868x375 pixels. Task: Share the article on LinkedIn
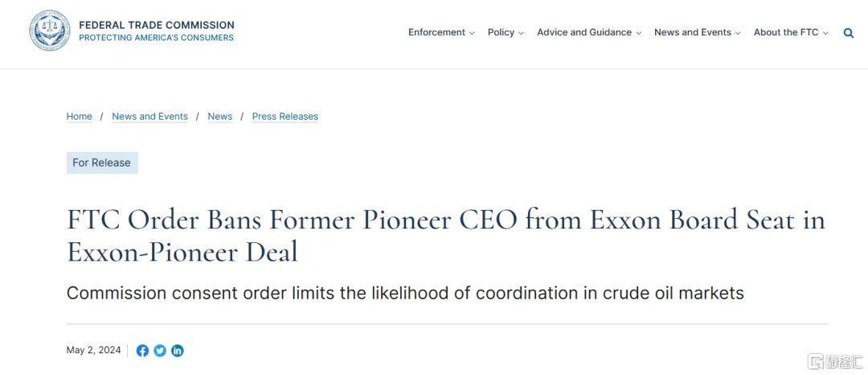coord(178,351)
